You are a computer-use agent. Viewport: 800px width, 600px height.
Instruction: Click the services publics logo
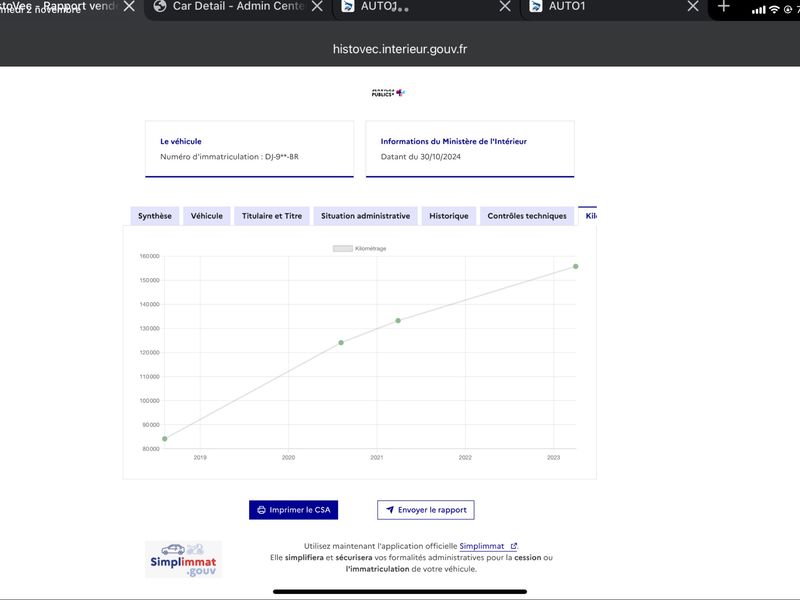[x=388, y=92]
